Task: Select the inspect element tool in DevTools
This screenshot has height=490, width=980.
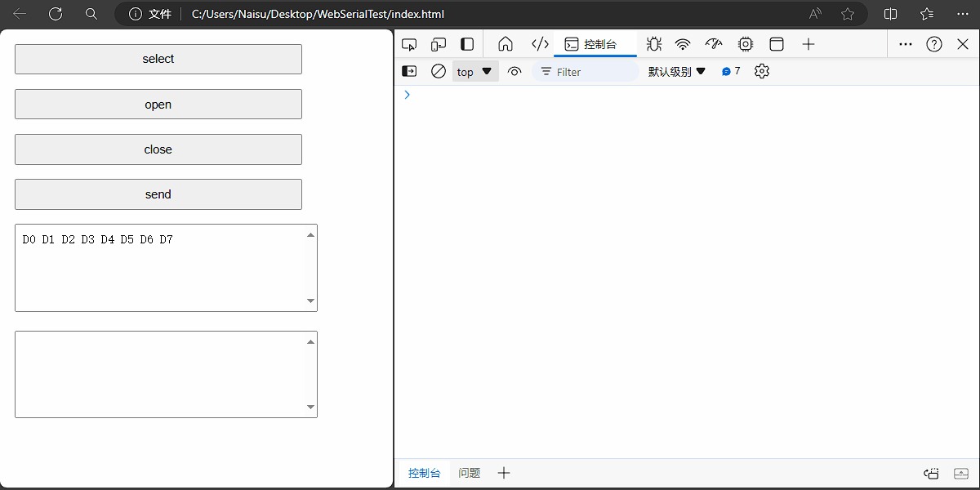Action: [x=409, y=43]
